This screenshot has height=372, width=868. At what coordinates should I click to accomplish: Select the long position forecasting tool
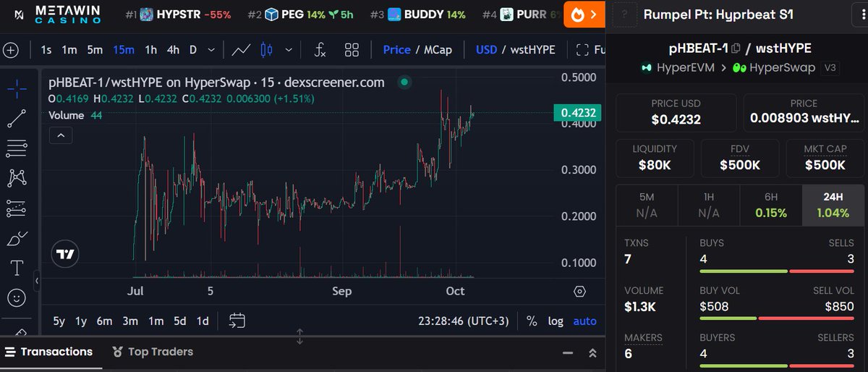pyautogui.click(x=17, y=208)
